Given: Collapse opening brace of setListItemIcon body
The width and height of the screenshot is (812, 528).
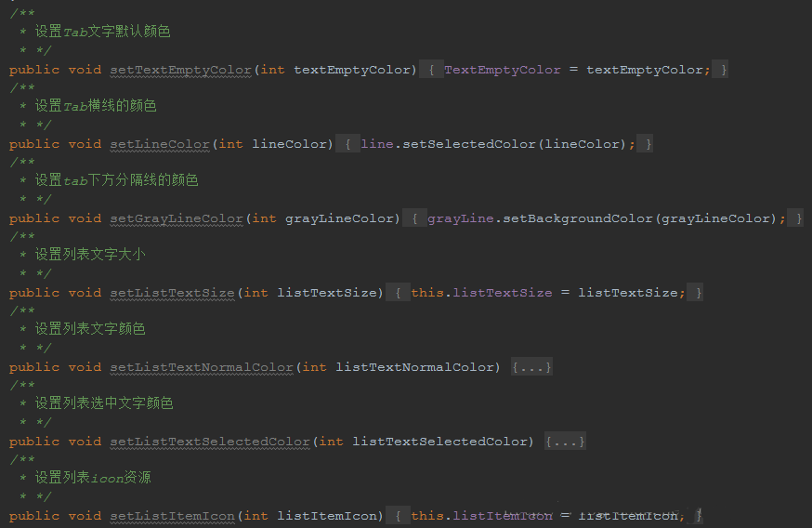Looking at the screenshot, I should click(398, 516).
